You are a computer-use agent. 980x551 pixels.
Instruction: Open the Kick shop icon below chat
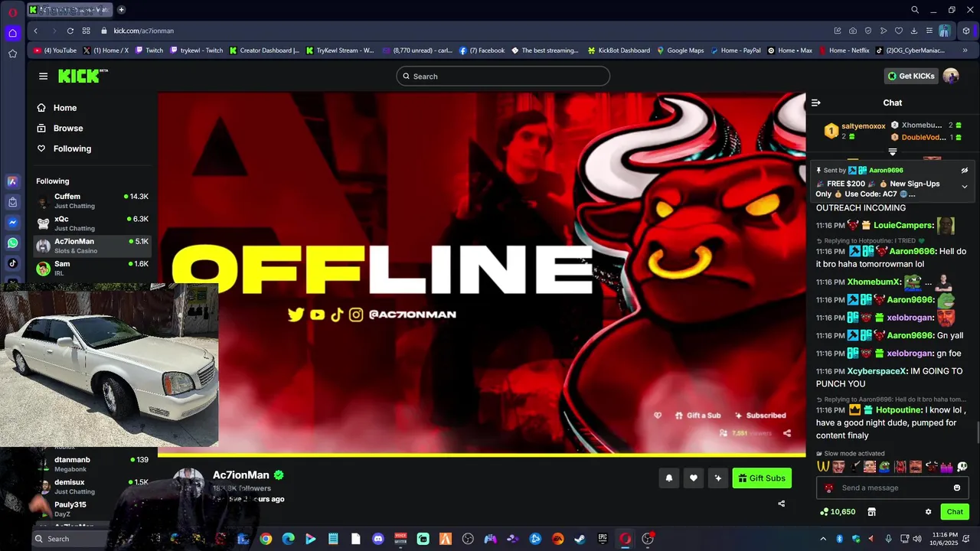(871, 512)
